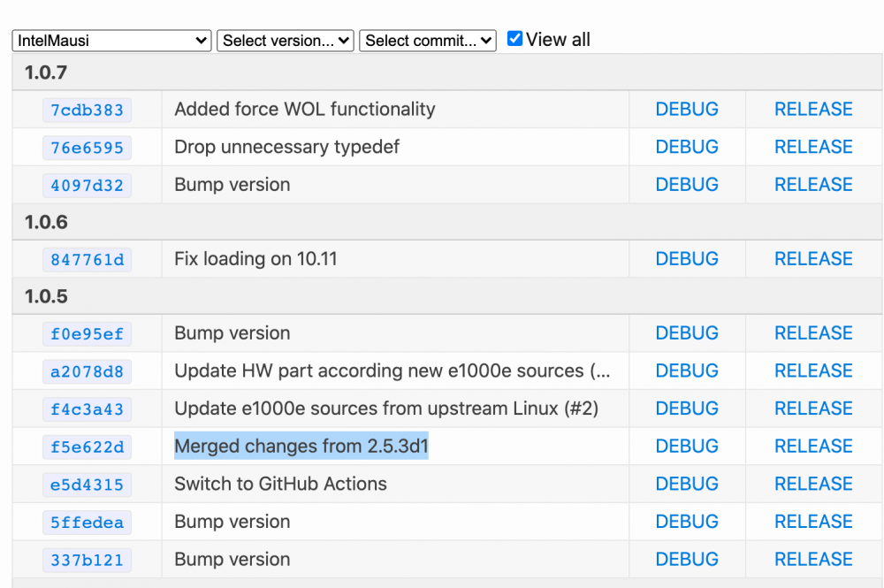Open commit a2078d8
This screenshot has width=884, height=588.
click(87, 372)
